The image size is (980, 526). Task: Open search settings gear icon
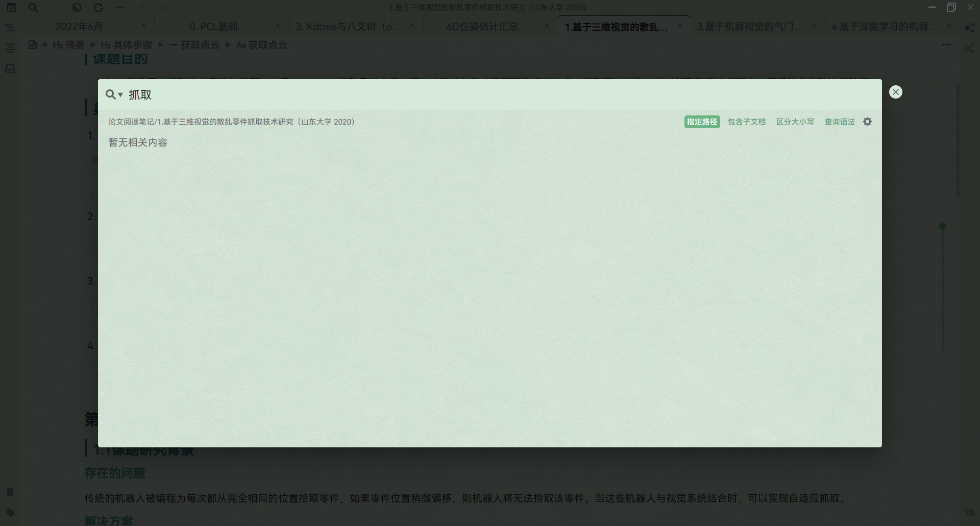coord(867,122)
